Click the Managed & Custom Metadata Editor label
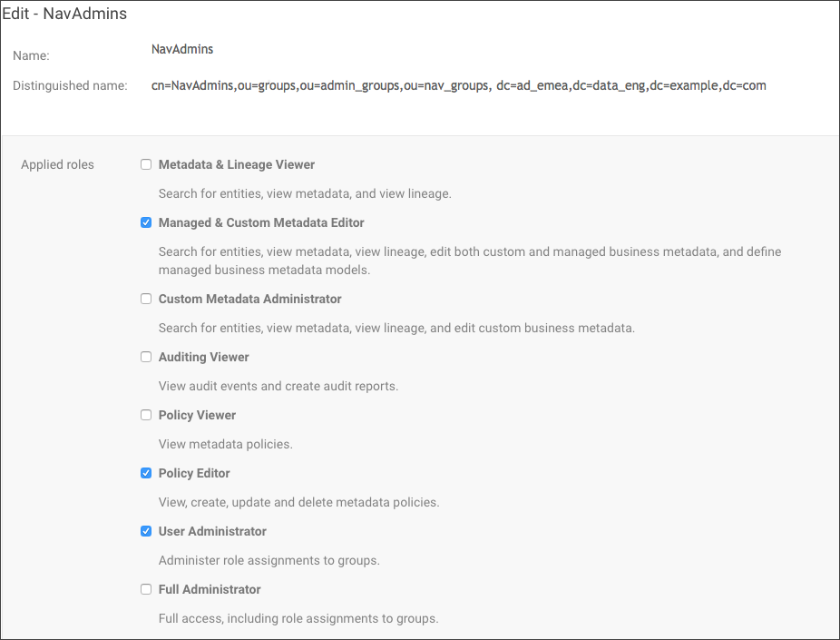Image resolution: width=840 pixels, height=640 pixels. 261,222
